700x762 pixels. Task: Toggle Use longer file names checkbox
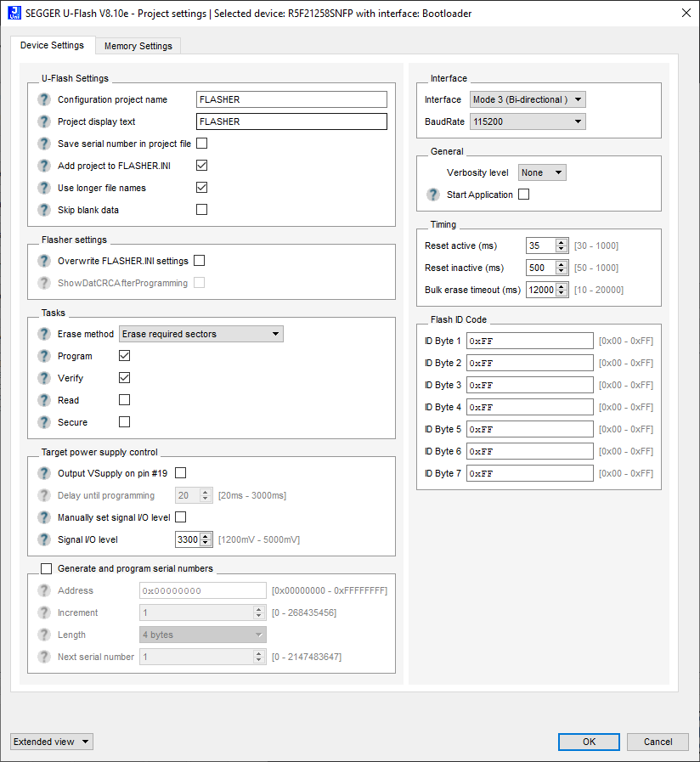click(201, 188)
